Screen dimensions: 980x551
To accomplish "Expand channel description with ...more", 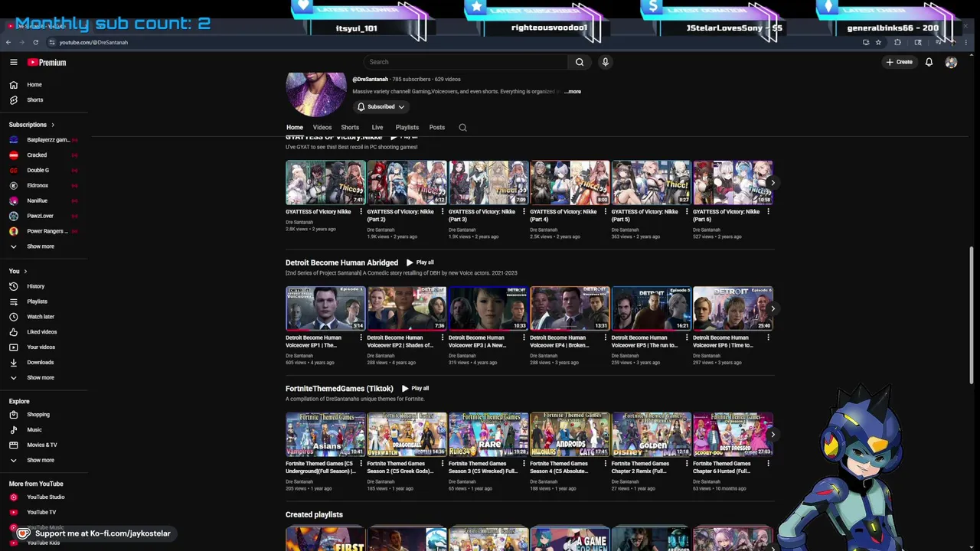I will coord(573,92).
